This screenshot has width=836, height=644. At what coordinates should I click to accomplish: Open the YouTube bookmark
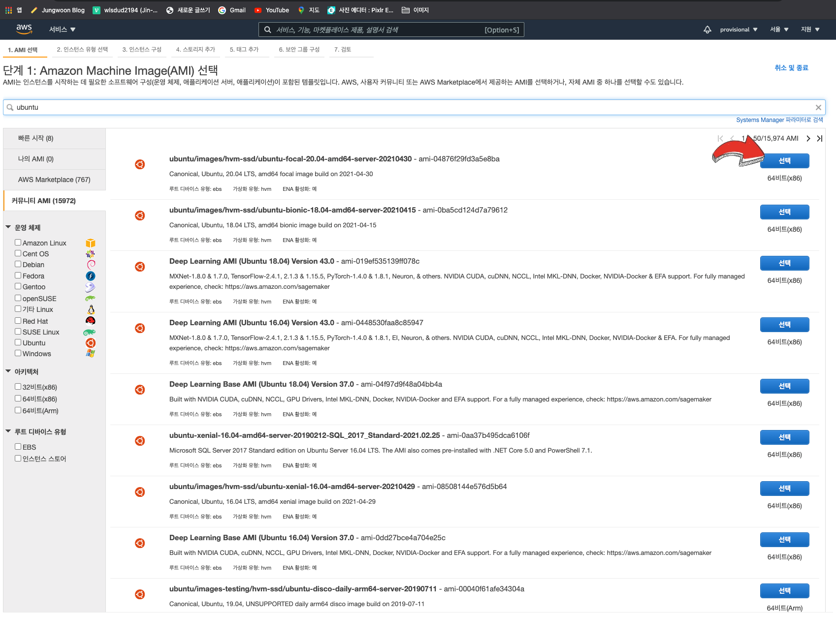click(x=271, y=10)
